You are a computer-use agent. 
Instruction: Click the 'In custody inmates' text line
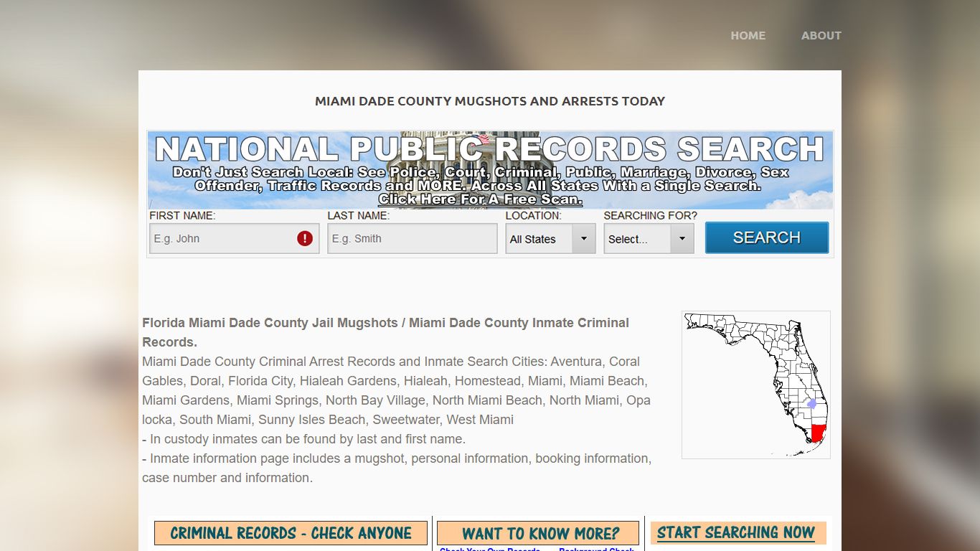tap(303, 439)
